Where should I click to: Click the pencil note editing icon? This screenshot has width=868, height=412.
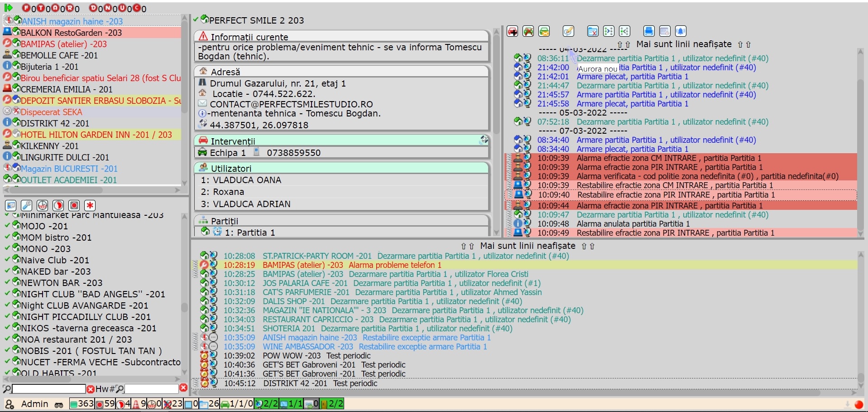(568, 31)
